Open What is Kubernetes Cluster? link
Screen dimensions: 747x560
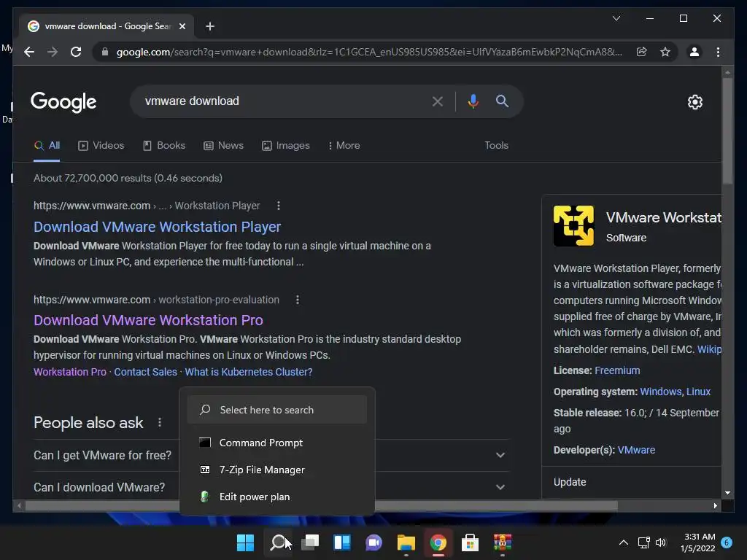click(x=249, y=372)
